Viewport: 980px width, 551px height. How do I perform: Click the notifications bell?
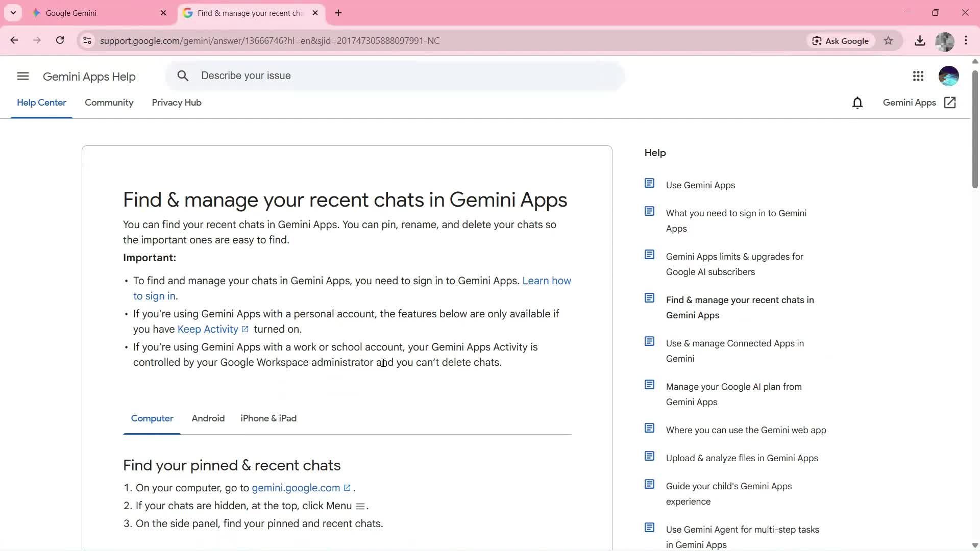pos(857,103)
